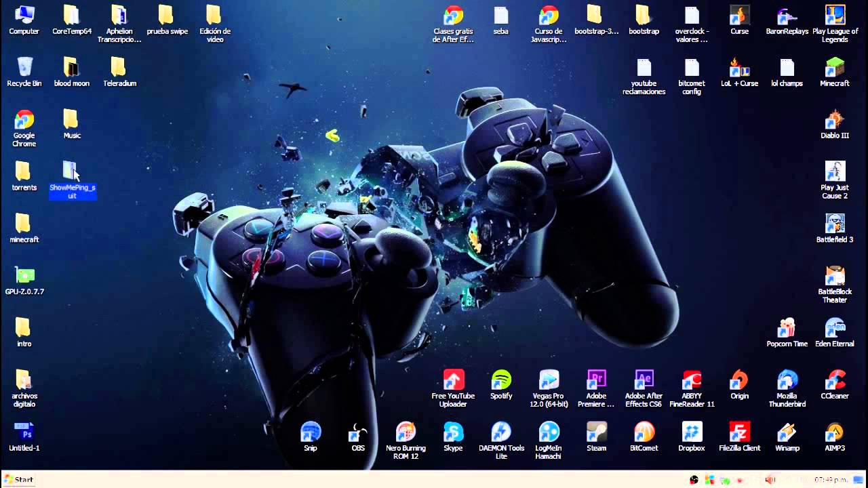Launch Mozilla Thunderbird
This screenshot has height=488, width=868.
pos(787,389)
